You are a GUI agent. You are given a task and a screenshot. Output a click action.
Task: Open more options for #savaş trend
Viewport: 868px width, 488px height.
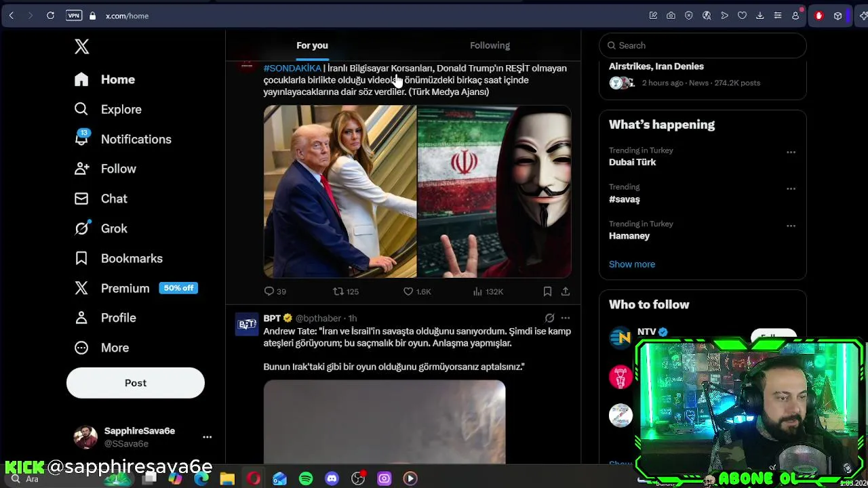pyautogui.click(x=791, y=189)
